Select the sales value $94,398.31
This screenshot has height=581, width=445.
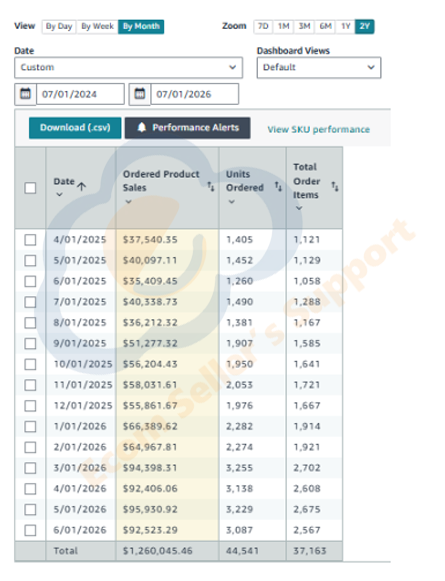coord(150,468)
